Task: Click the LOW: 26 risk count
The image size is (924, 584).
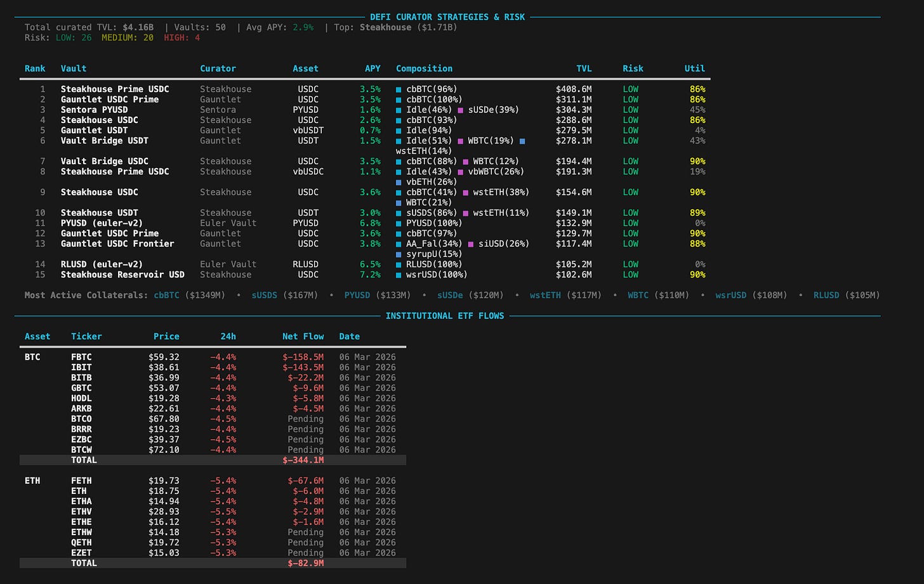Action: (74, 38)
